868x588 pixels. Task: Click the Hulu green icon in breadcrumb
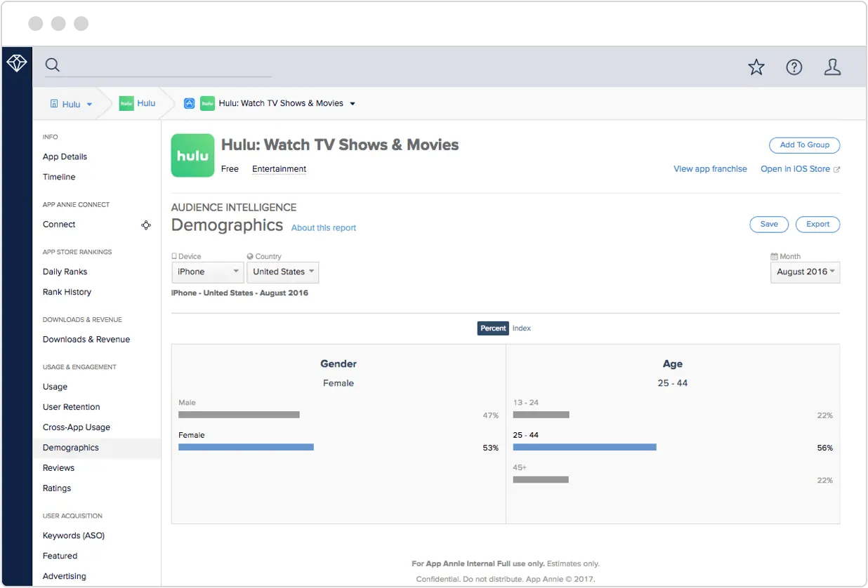coord(126,103)
